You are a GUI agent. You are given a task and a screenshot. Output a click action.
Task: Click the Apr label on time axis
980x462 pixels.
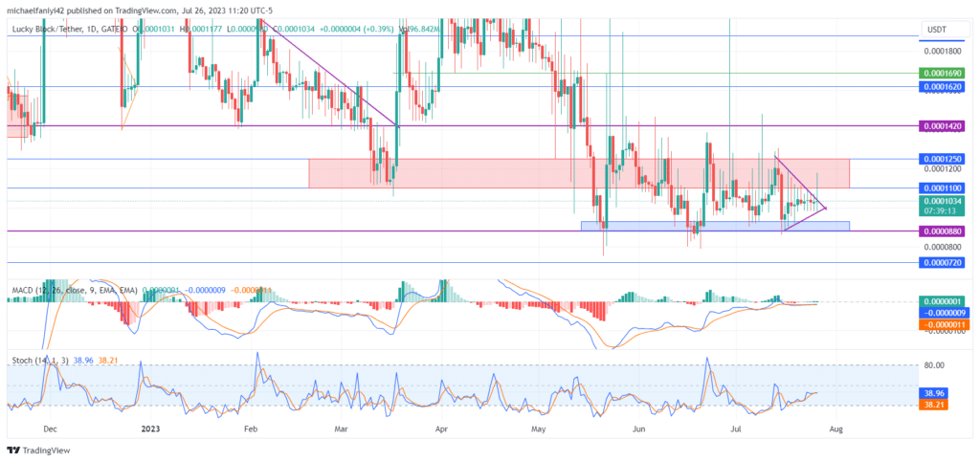(441, 429)
